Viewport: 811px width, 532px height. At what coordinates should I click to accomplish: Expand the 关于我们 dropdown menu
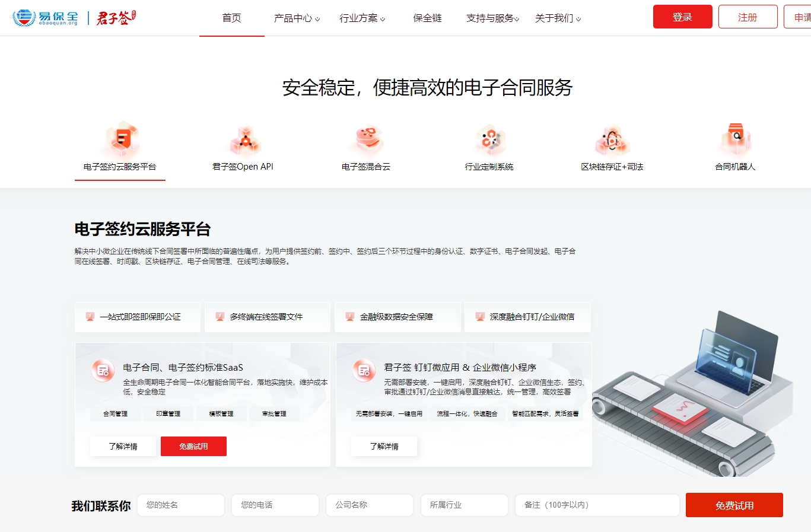click(x=558, y=18)
